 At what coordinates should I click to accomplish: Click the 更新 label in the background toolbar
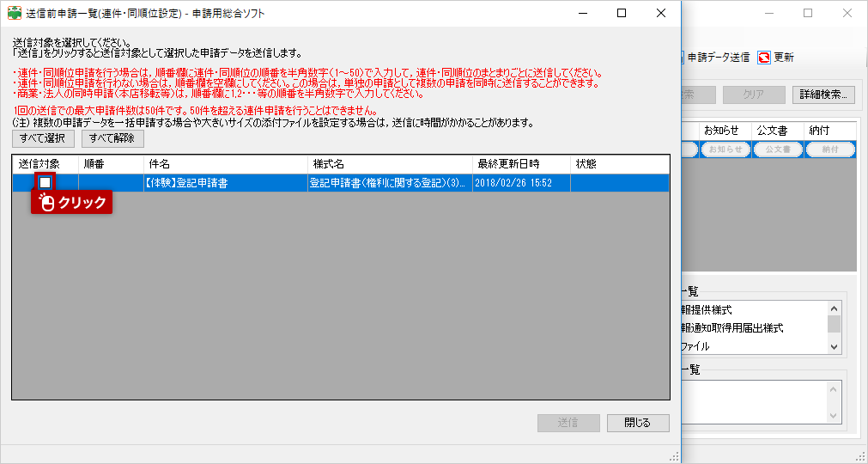point(784,58)
